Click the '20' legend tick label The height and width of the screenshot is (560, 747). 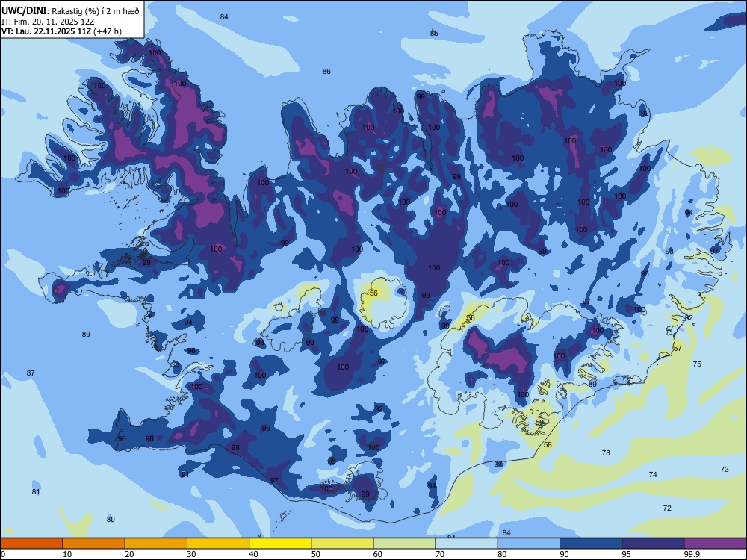point(129,554)
